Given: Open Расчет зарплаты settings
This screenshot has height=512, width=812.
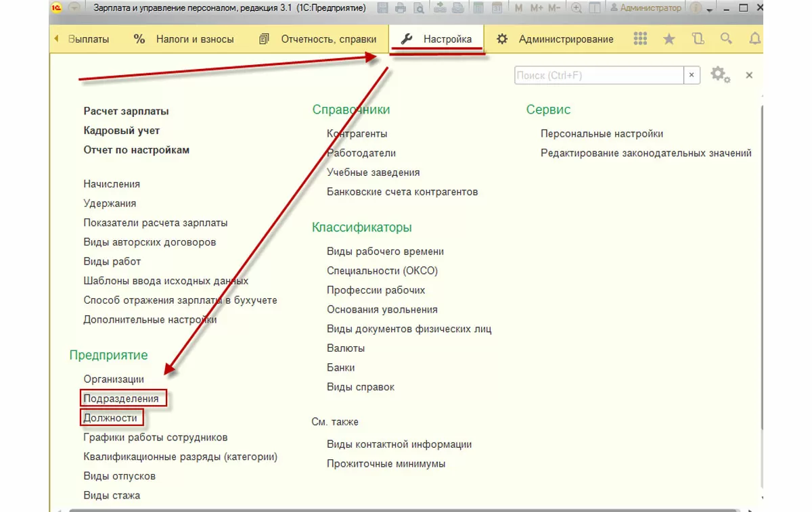Looking at the screenshot, I should (126, 112).
